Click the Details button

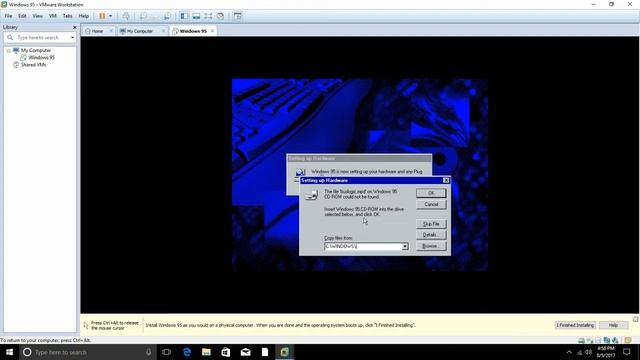coord(431,235)
